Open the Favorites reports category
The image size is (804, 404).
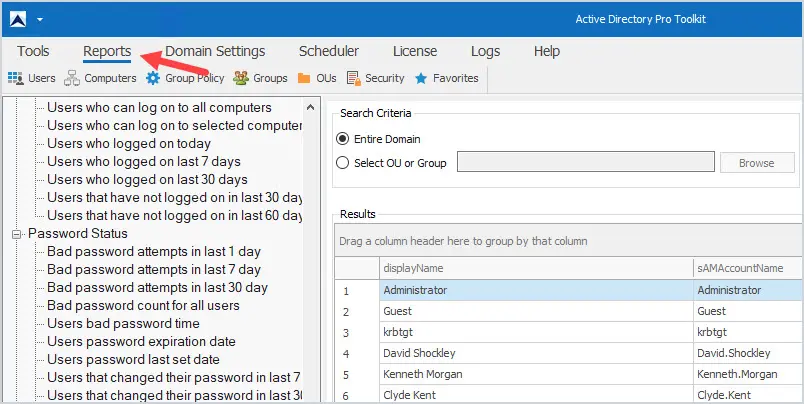point(446,78)
